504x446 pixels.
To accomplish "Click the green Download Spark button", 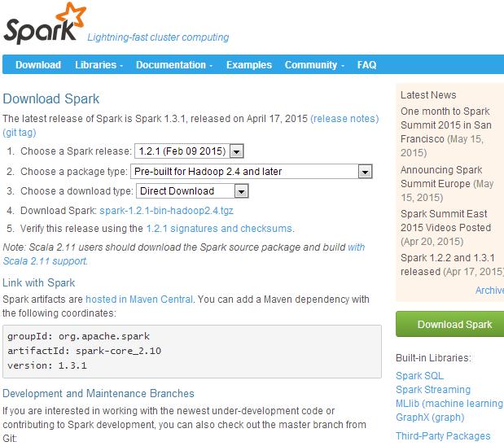I will click(450, 324).
